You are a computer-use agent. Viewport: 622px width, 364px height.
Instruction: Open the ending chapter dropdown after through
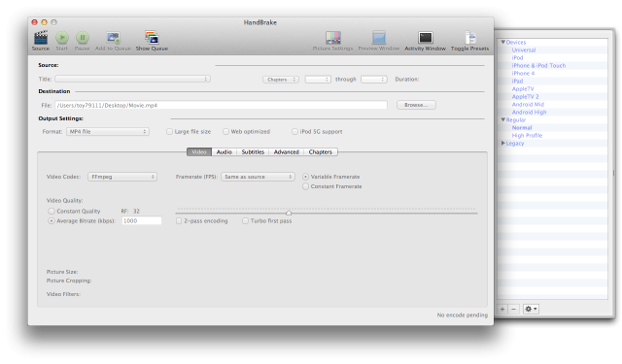[374, 80]
